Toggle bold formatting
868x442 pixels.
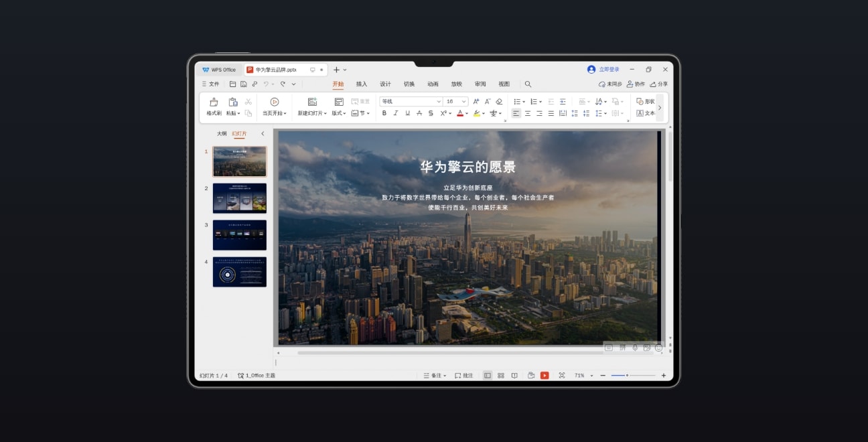(384, 113)
